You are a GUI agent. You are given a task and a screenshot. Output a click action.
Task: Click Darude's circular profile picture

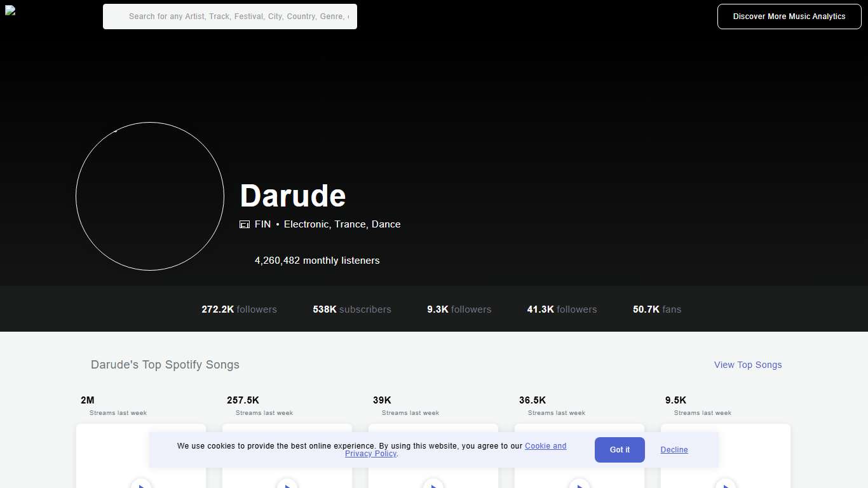pyautogui.click(x=150, y=196)
